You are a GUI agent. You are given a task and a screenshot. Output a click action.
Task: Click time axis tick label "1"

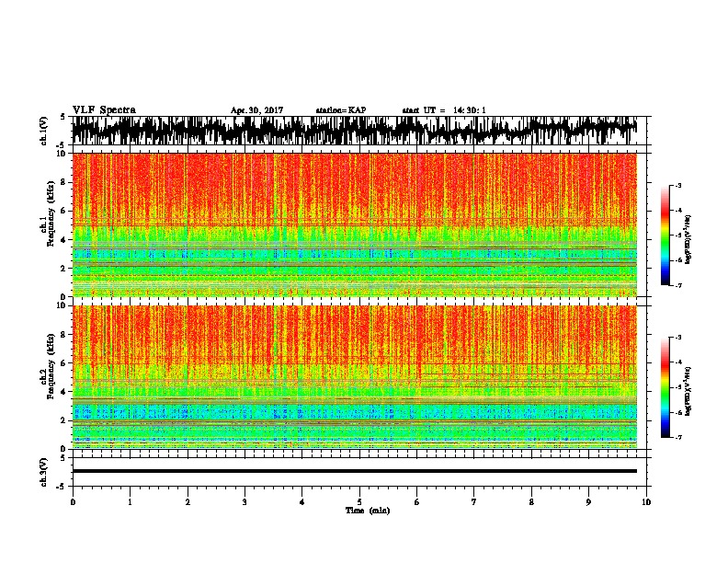click(x=130, y=502)
